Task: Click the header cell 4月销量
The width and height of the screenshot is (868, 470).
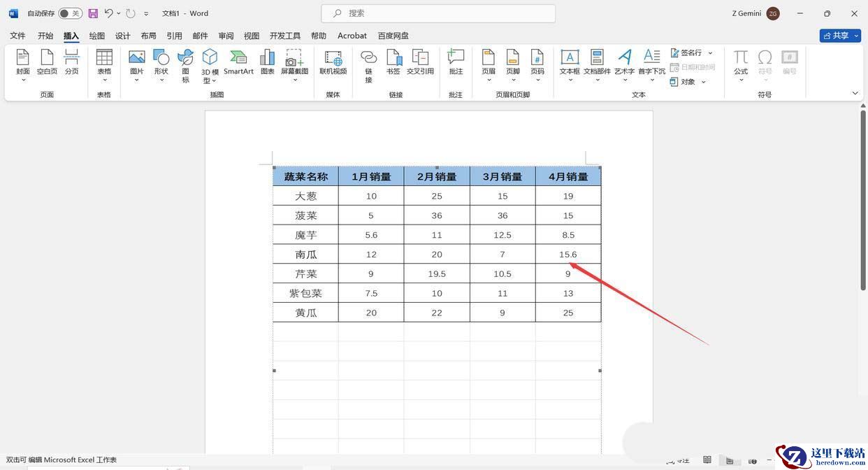Action: [x=568, y=176]
